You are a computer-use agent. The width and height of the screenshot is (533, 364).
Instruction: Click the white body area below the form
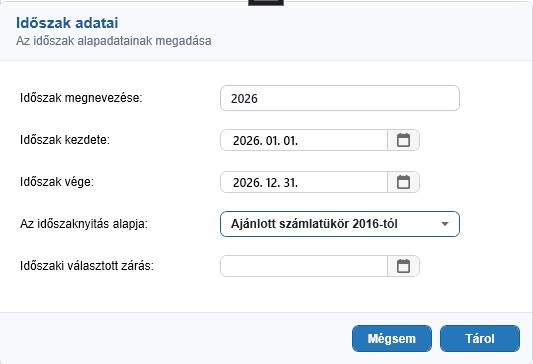tap(266, 295)
